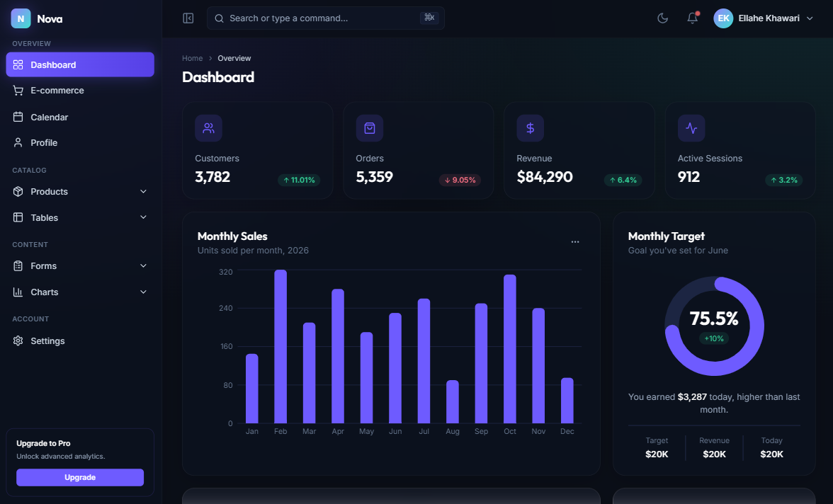Screen dimensions: 833x504
Task: Click the Products box icon
Action: click(18, 191)
